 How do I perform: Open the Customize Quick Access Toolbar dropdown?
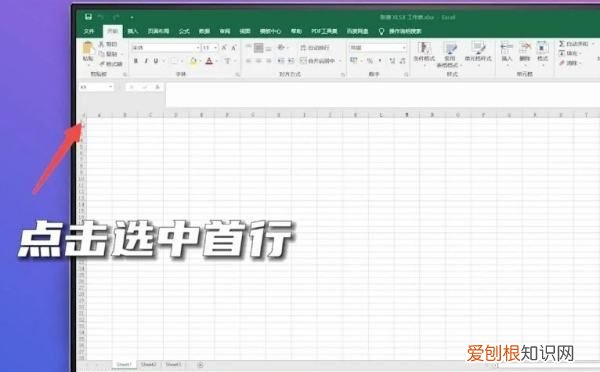coord(132,17)
